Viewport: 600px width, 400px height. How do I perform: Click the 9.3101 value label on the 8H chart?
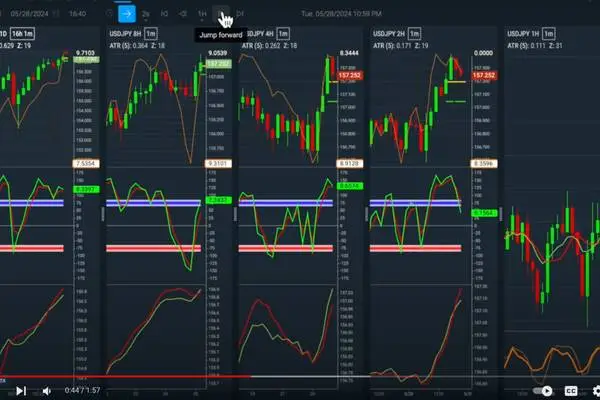(218, 164)
